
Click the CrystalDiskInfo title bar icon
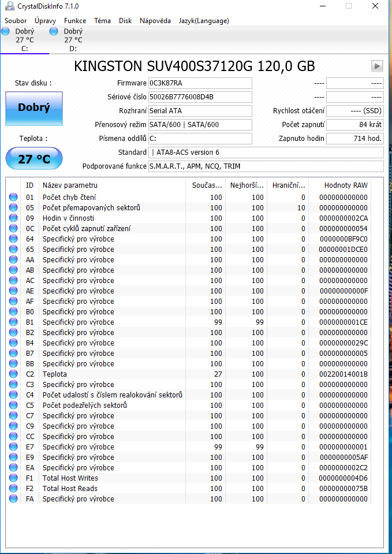click(x=10, y=6)
